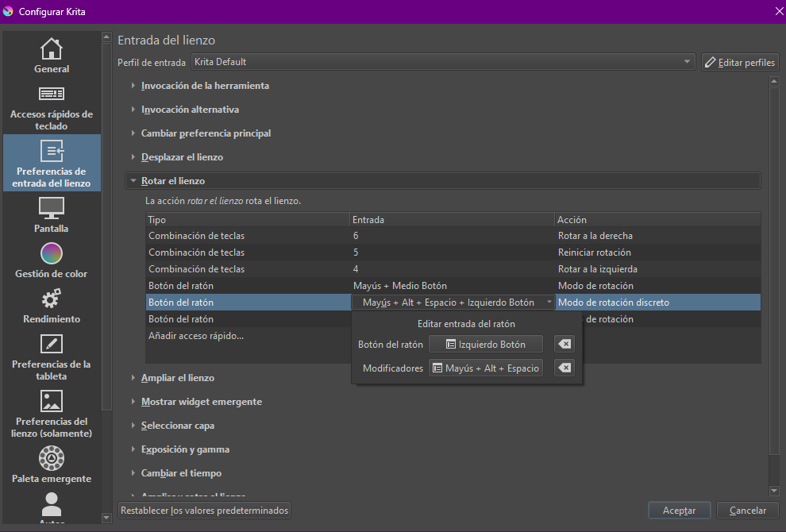Image resolution: width=786 pixels, height=532 pixels.
Task: Select the Añadir acceso rápido row
Action: 196,336
